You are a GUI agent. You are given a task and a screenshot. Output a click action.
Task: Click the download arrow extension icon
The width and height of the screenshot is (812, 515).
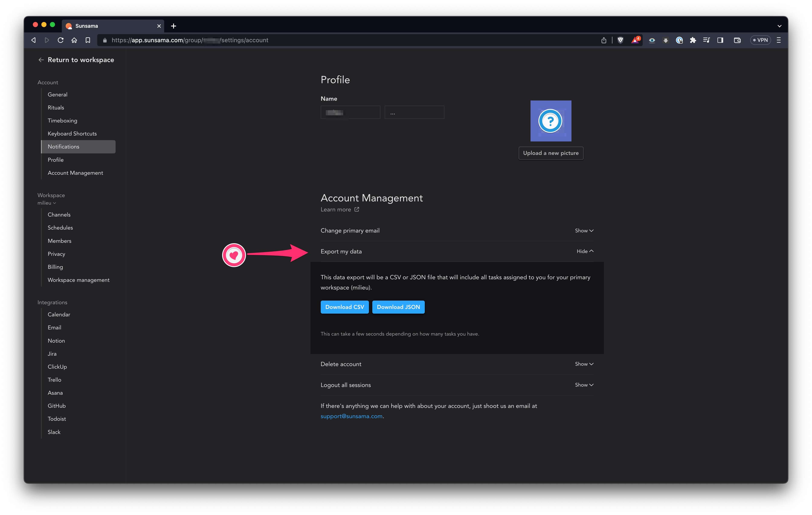pyautogui.click(x=665, y=40)
